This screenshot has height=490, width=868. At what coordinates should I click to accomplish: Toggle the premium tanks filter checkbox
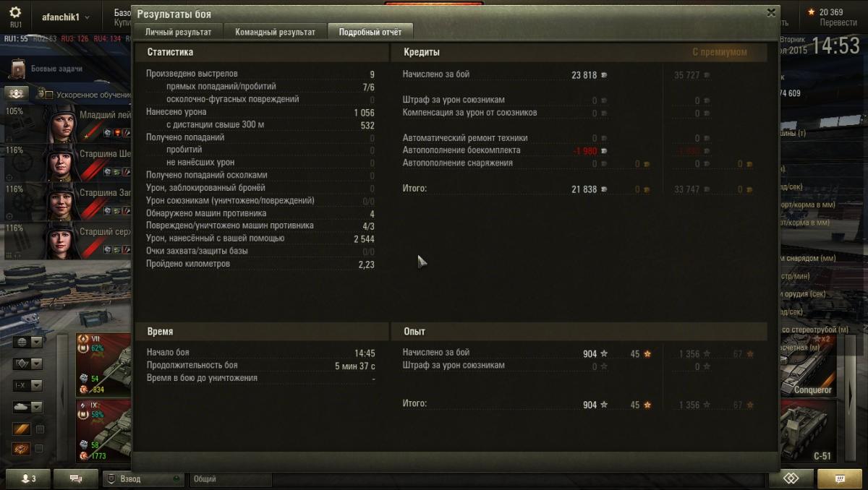coord(40,429)
